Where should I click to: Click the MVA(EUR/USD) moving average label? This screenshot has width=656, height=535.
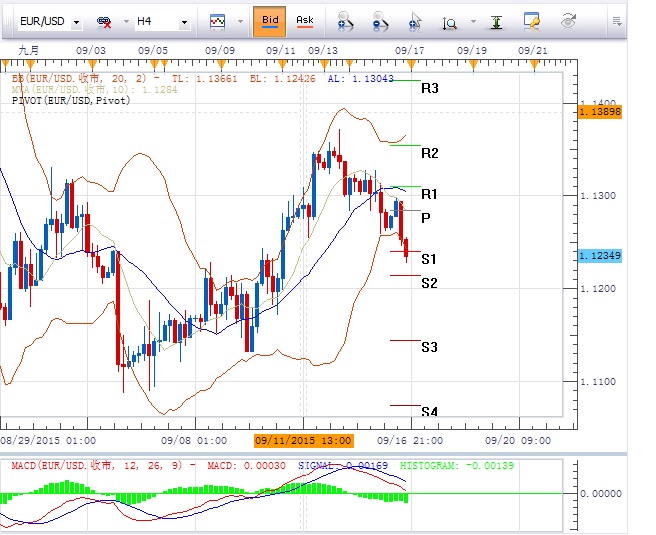point(95,90)
